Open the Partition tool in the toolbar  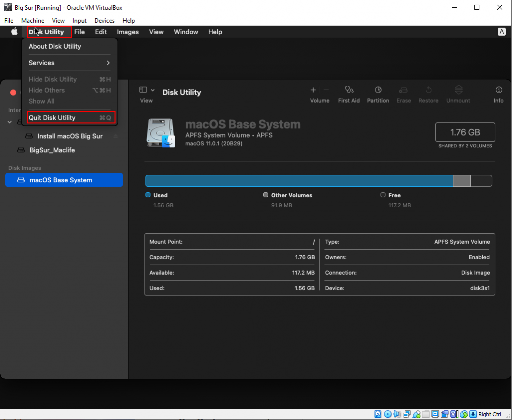pos(378,94)
